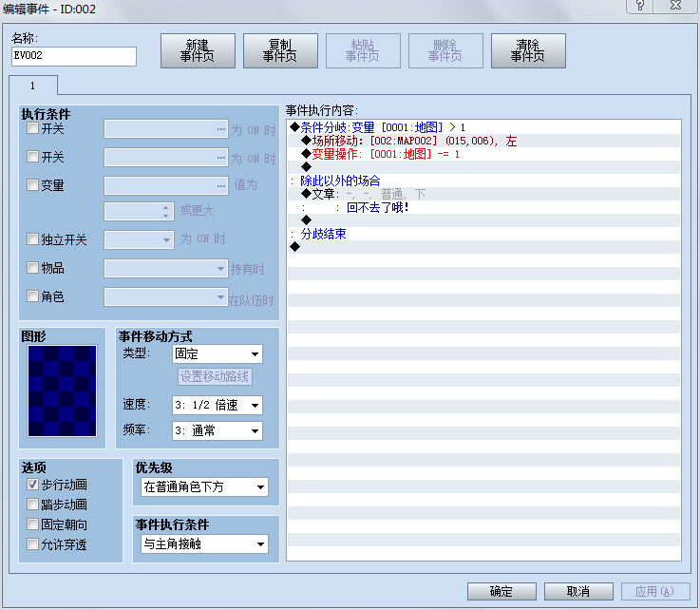Click the 或更大 value spinner
The height and width of the screenshot is (610, 700).
139,212
